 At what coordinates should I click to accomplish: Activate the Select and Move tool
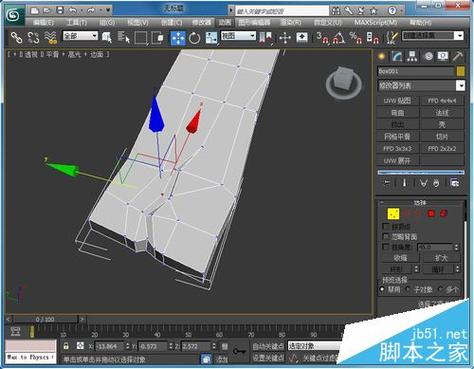tap(178, 38)
